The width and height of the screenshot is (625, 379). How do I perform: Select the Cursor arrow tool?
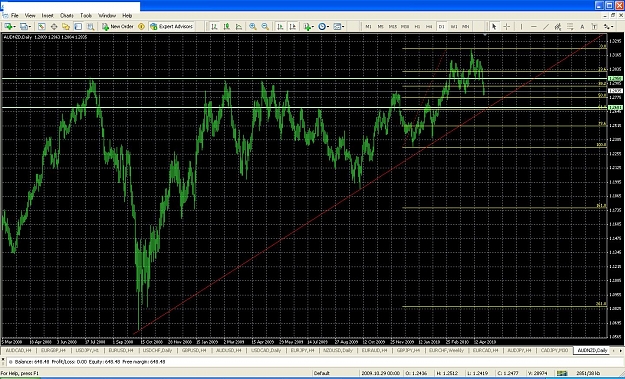click(x=494, y=26)
